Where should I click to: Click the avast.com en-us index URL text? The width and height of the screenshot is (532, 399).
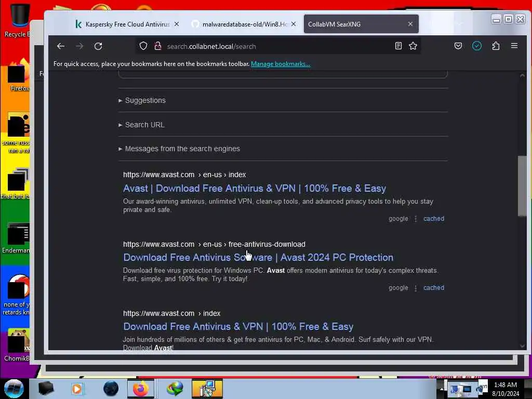(184, 175)
